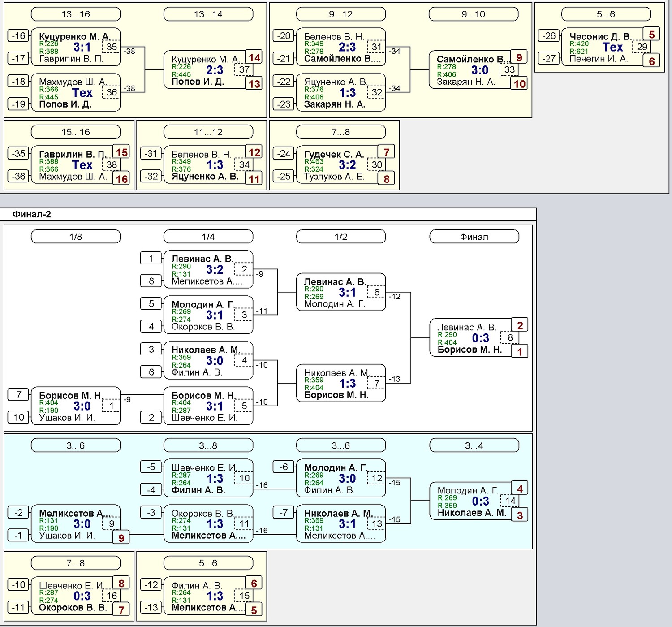The height and width of the screenshot is (627, 672).
Task: Click the "1/4" round header
Action: pos(208,237)
